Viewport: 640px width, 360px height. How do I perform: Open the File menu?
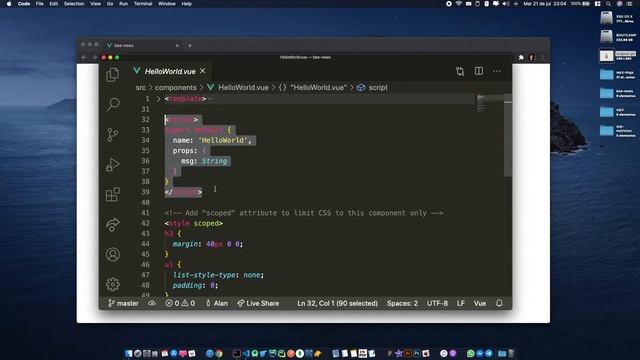(40, 4)
